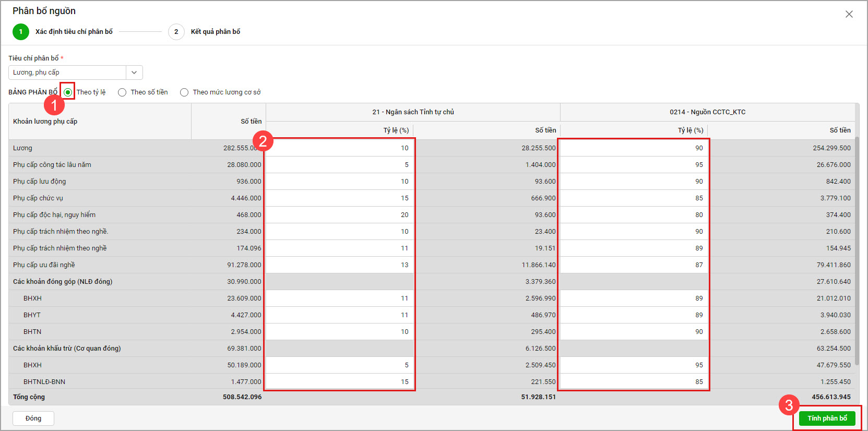Select the Theo số tiền radio option
Viewport: 868px width, 431px height.
coord(122,92)
